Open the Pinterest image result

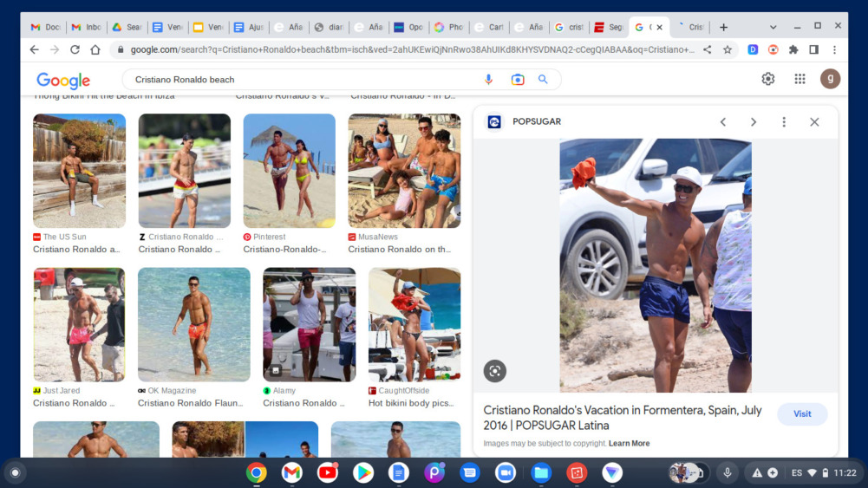pyautogui.click(x=289, y=171)
